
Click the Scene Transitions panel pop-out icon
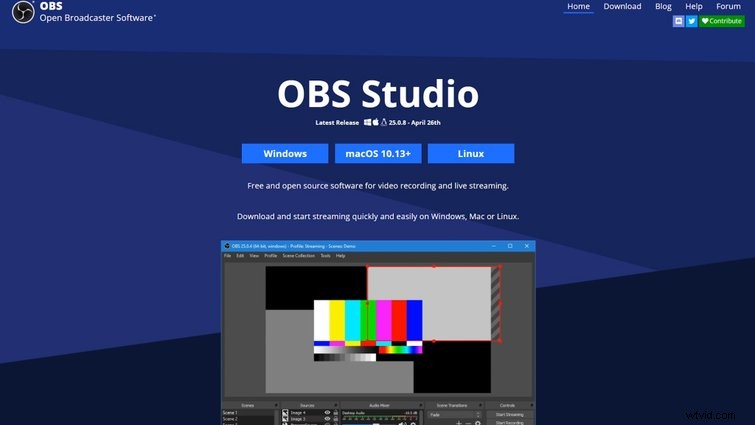481,405
